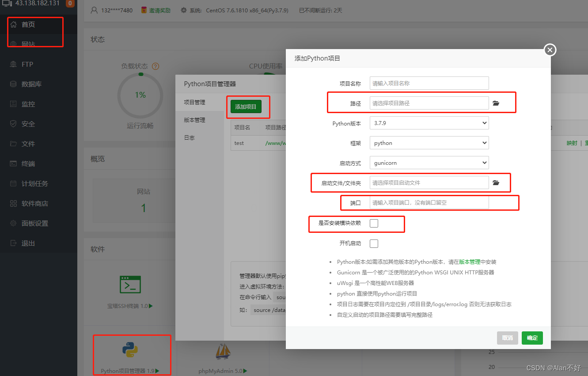The image size is (588, 376).
Task: Check the 开机启动 checkbox
Action: 374,243
